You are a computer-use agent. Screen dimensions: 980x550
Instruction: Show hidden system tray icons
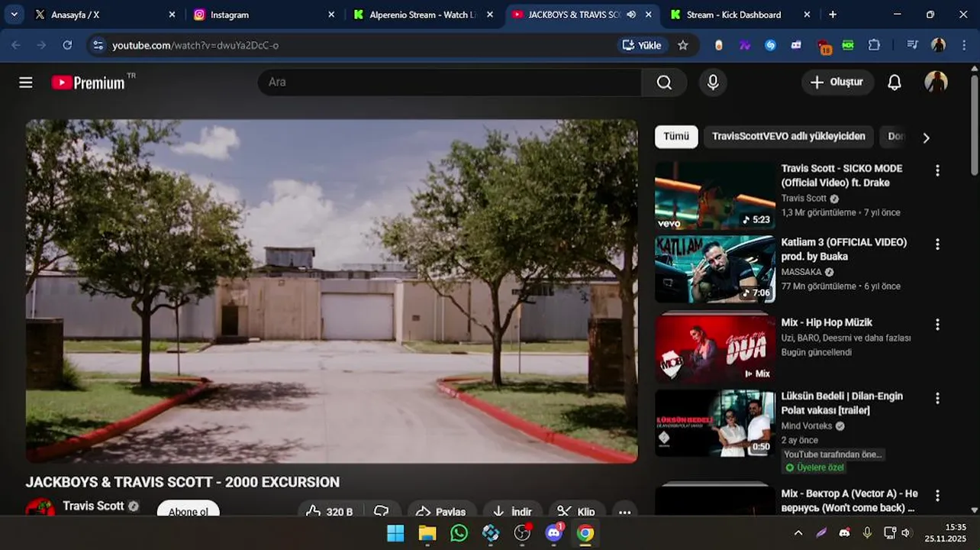[798, 533]
